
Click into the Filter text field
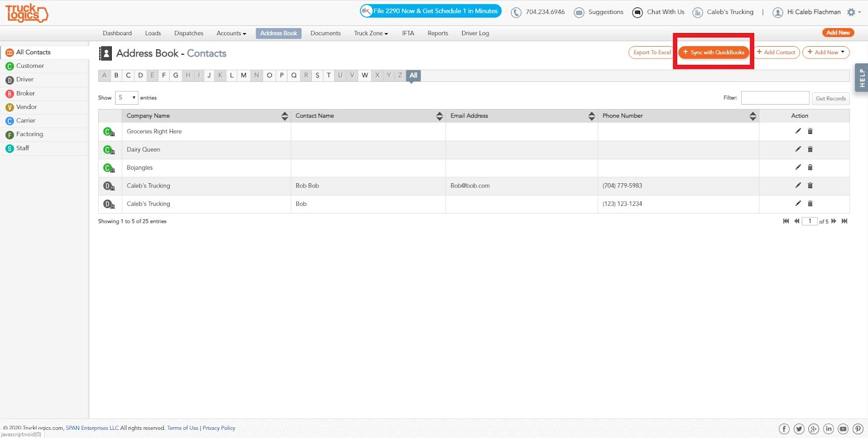pos(775,98)
